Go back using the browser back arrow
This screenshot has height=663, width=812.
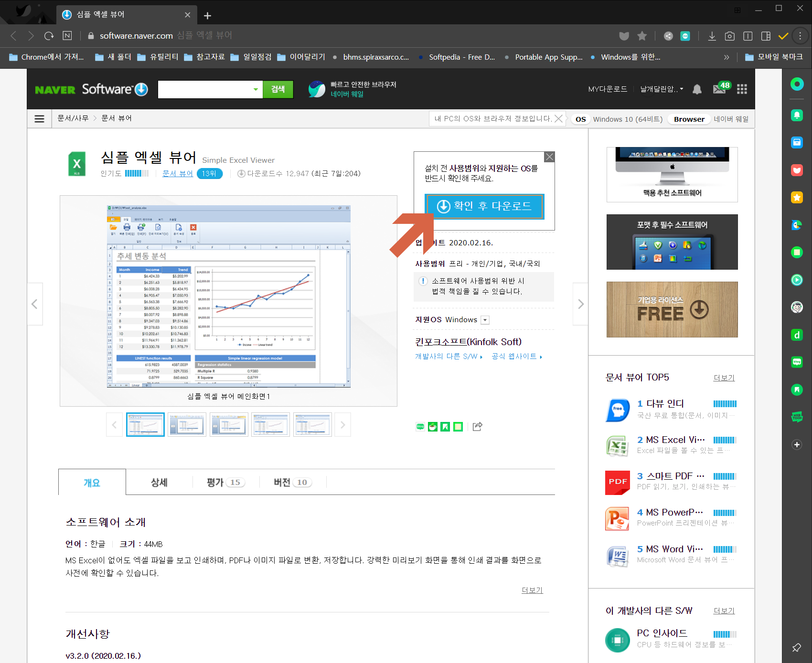pyautogui.click(x=13, y=36)
